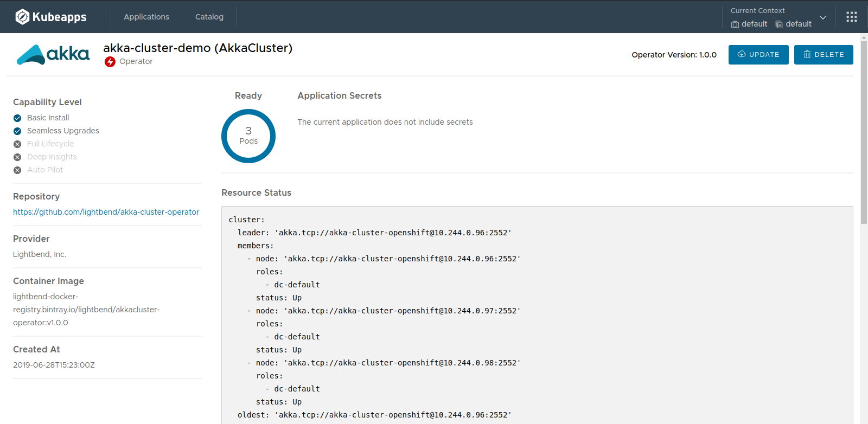
Task: Click the Auto Pilot cross icon
Action: [17, 170]
